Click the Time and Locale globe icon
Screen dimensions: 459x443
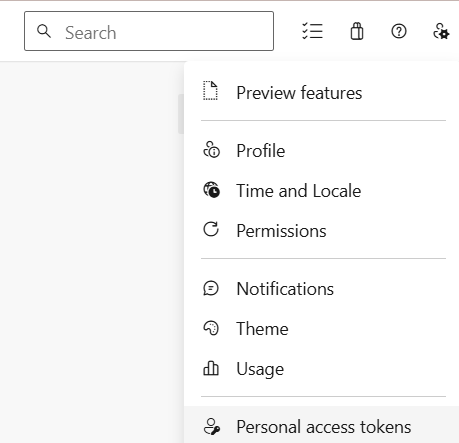click(x=211, y=190)
